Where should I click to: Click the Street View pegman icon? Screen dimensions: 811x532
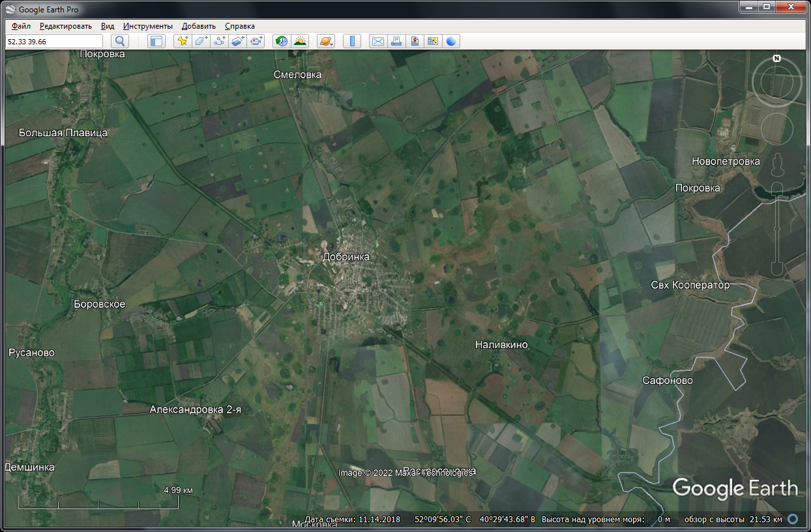pos(777,164)
